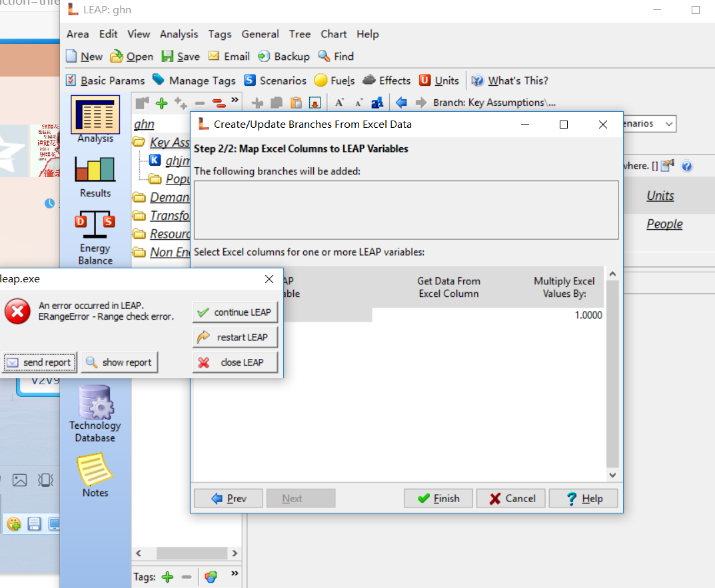Click the Units column link
This screenshot has width=715, height=588.
click(x=660, y=196)
